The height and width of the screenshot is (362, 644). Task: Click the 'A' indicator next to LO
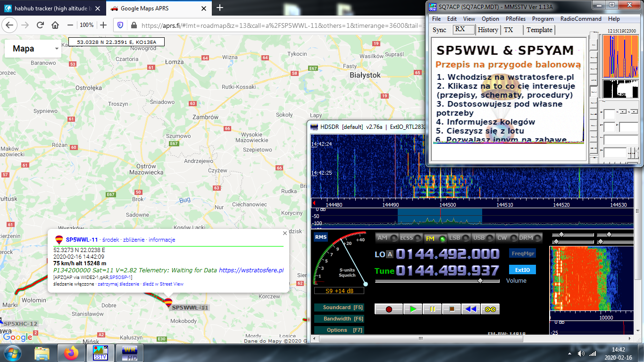click(x=390, y=254)
